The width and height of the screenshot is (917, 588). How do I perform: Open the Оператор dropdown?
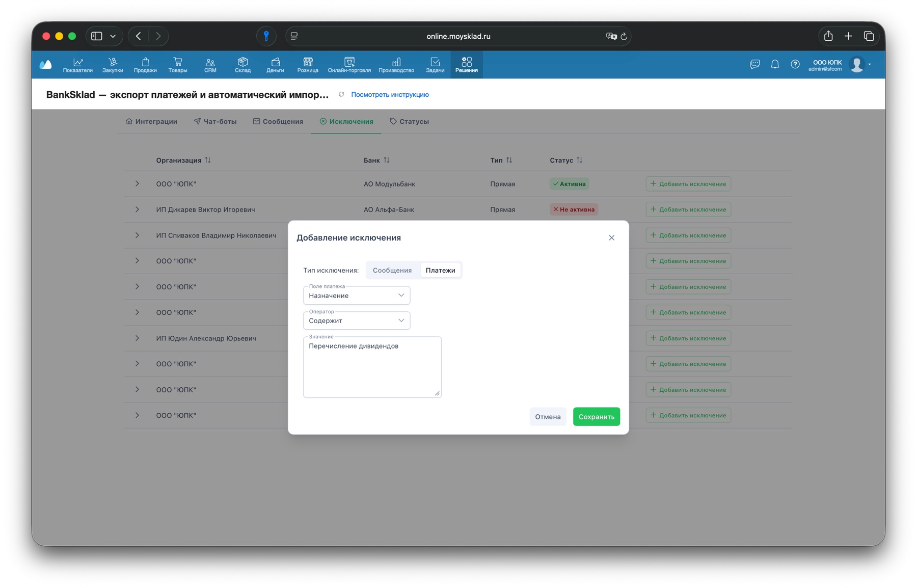(357, 320)
